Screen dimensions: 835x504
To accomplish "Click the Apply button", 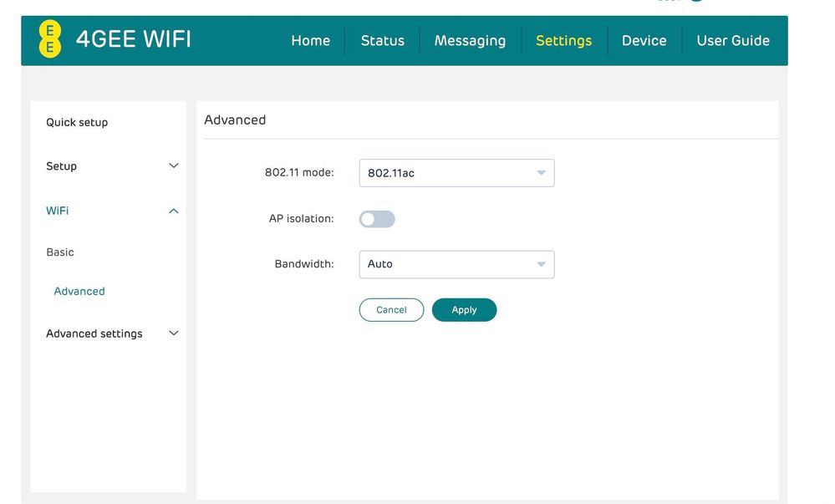I will point(464,310).
